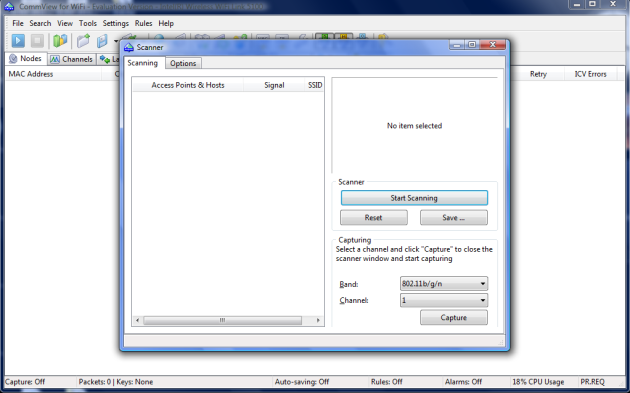Open the Scanner books icon in toolbar
Screen dimensions: 630x393
(x=60, y=41)
